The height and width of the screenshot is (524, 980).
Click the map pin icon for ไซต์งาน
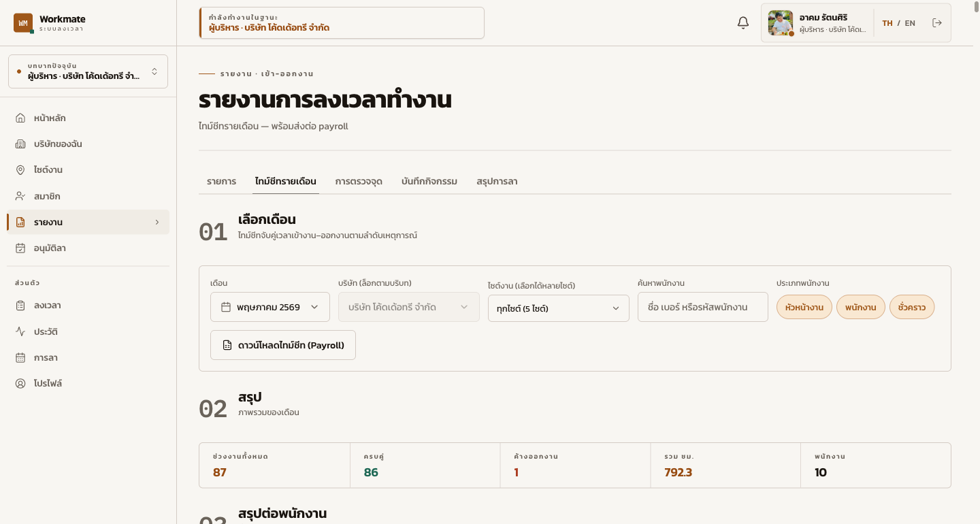pyautogui.click(x=20, y=170)
